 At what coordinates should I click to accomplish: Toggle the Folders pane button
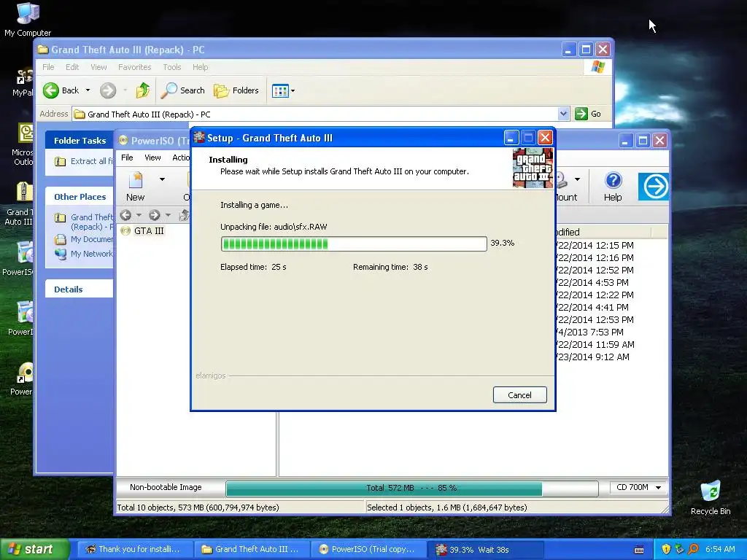click(x=236, y=90)
